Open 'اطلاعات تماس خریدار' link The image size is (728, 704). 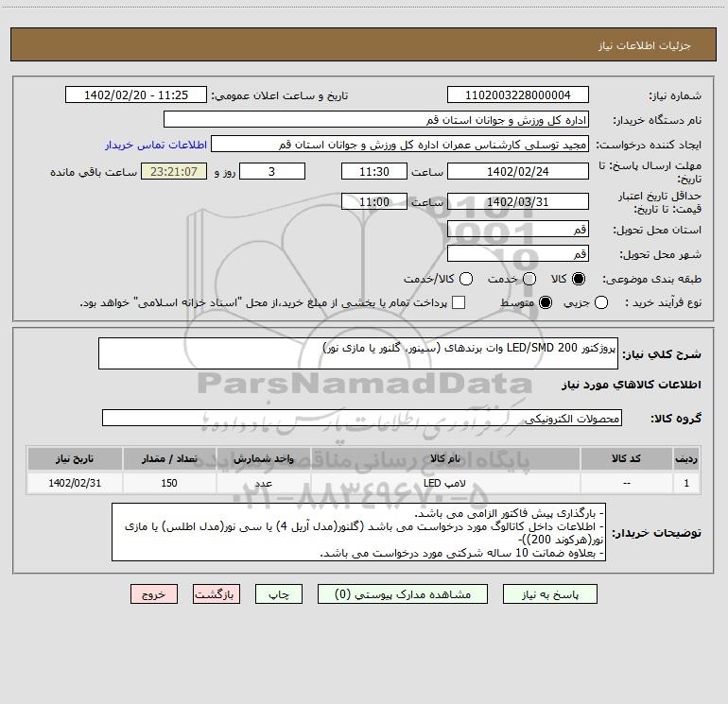156,145
